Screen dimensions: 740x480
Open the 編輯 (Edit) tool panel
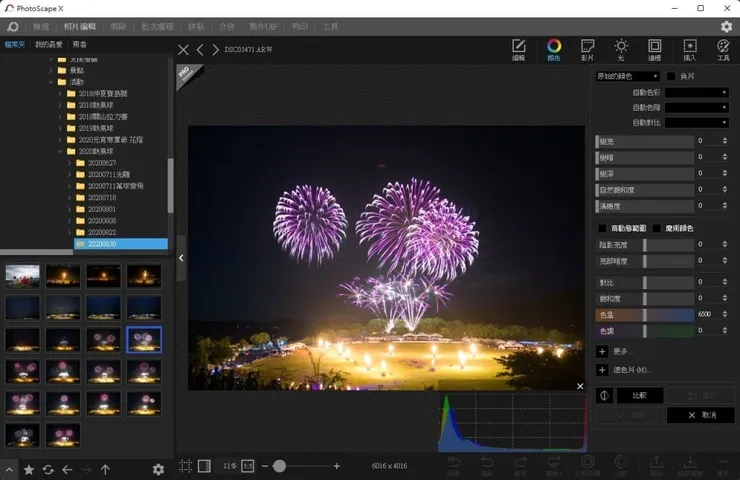coord(518,49)
